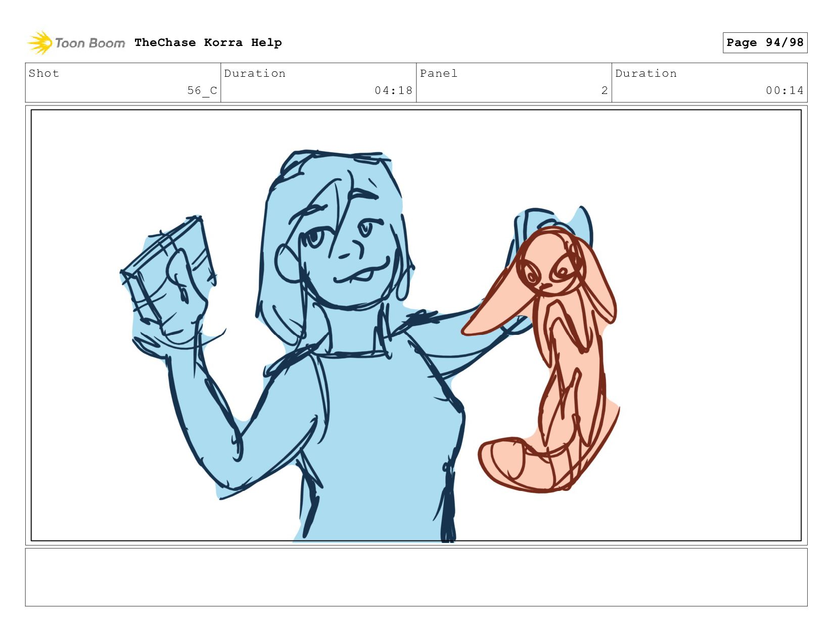The height and width of the screenshot is (644, 834).
Task: Click the 'Duration' label beside Panel
Action: click(x=646, y=73)
